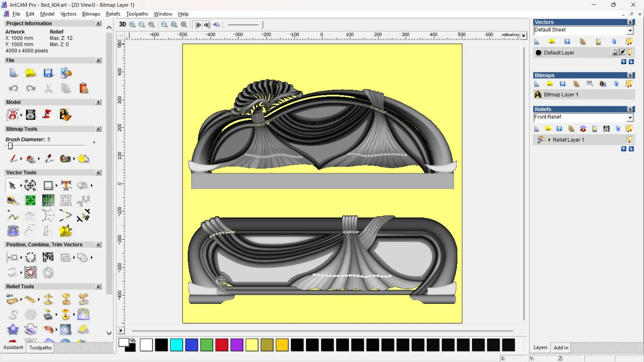This screenshot has height=362, width=644.
Task: Choose the Create Text vector tool
Action: click(66, 185)
